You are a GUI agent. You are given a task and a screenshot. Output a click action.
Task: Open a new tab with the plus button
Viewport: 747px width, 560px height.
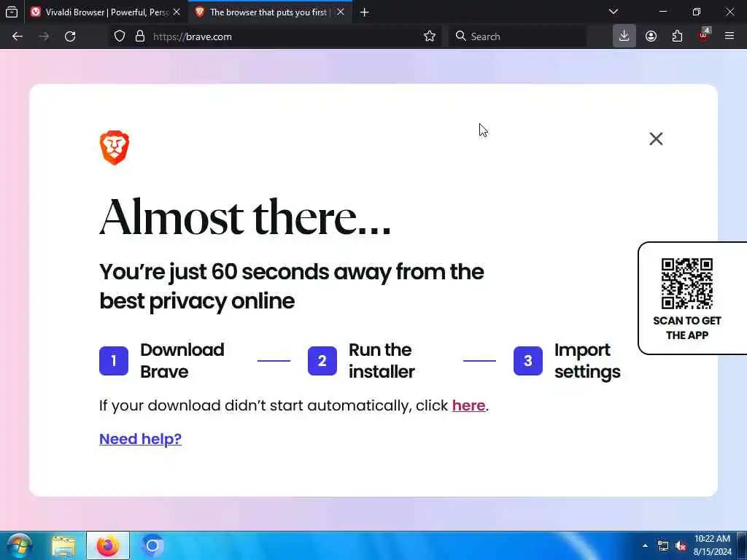click(365, 12)
